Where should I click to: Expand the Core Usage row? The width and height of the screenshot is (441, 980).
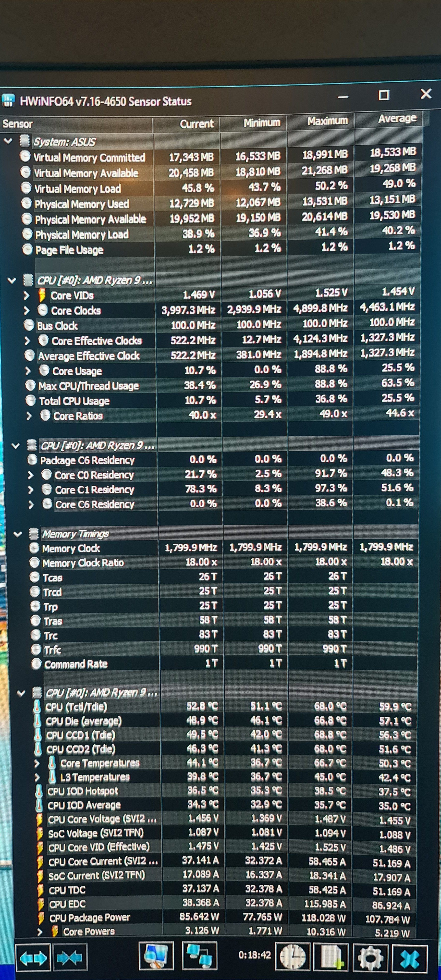coord(28,370)
